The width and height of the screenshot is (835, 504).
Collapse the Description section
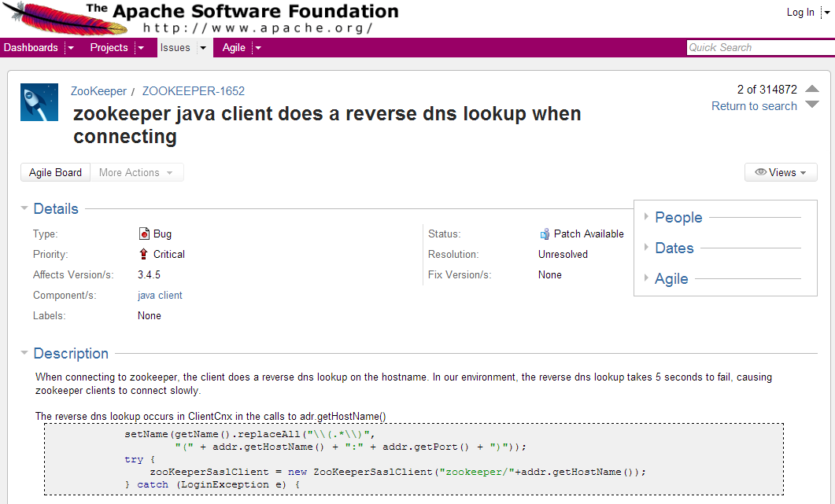pos(24,353)
